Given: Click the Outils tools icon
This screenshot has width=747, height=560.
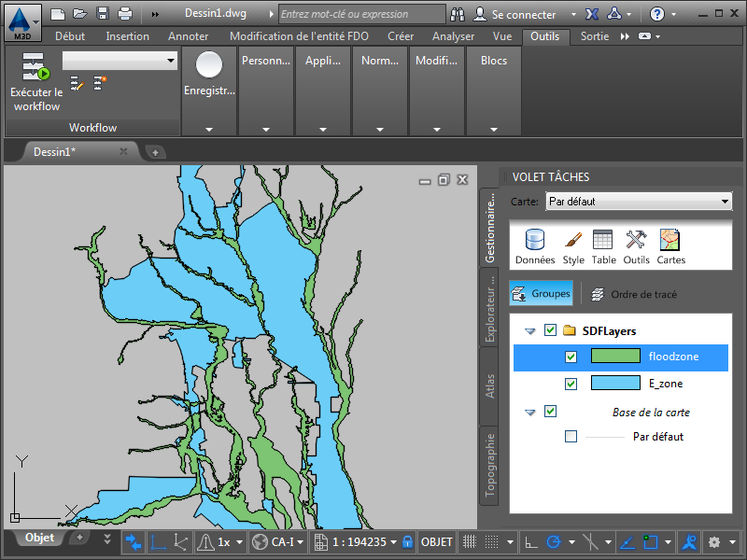Looking at the screenshot, I should coord(636,246).
